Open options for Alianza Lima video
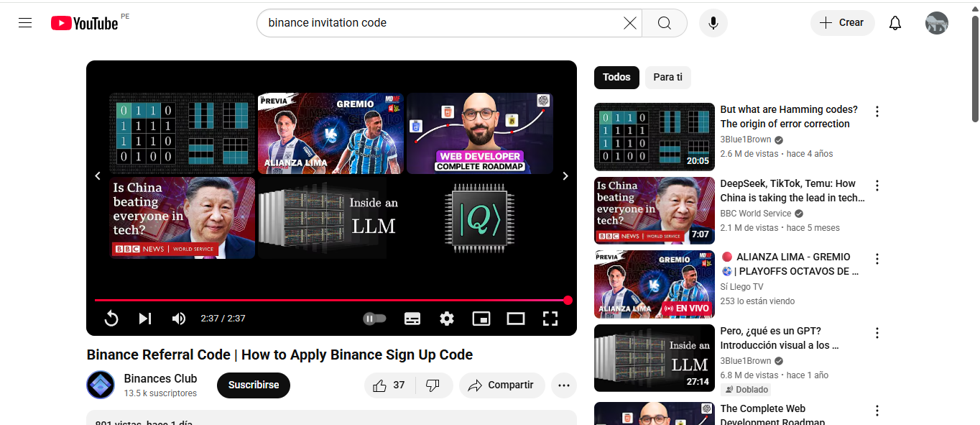 [877, 259]
